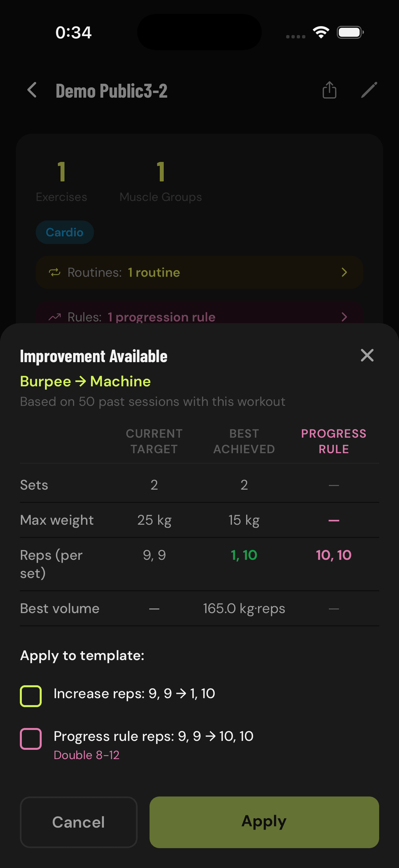Share the Demo Public3-2 workout
Screen dimensions: 399x868
tap(329, 90)
